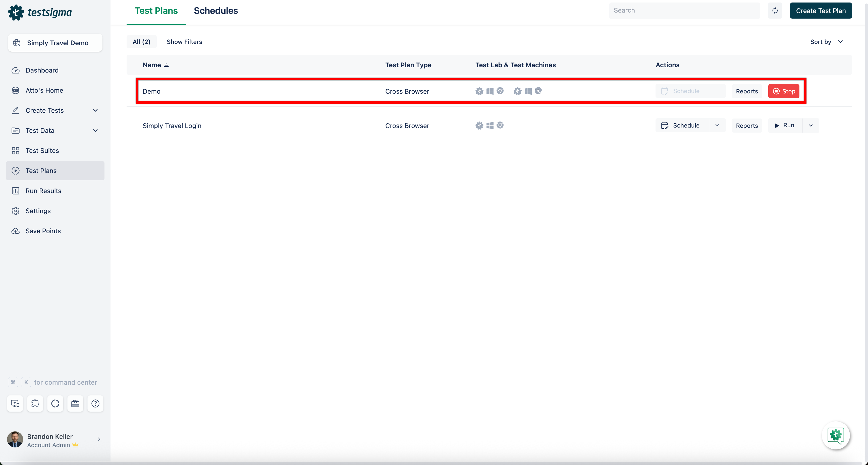Image resolution: width=868 pixels, height=465 pixels.
Task: Click the Create Test Plan button
Action: pos(821,11)
